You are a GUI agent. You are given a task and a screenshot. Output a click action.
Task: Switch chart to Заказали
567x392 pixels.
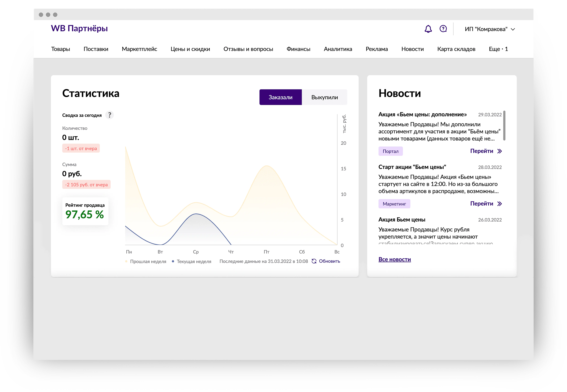click(x=280, y=97)
